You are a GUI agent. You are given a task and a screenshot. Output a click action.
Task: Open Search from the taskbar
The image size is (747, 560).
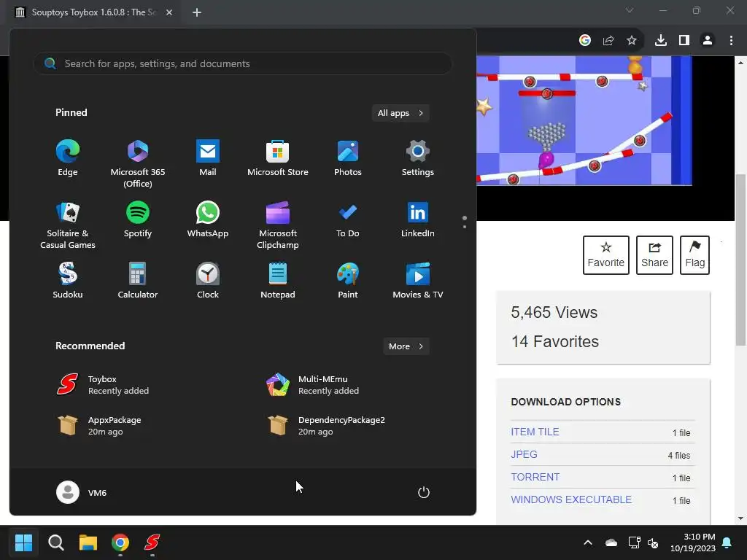[x=55, y=542]
